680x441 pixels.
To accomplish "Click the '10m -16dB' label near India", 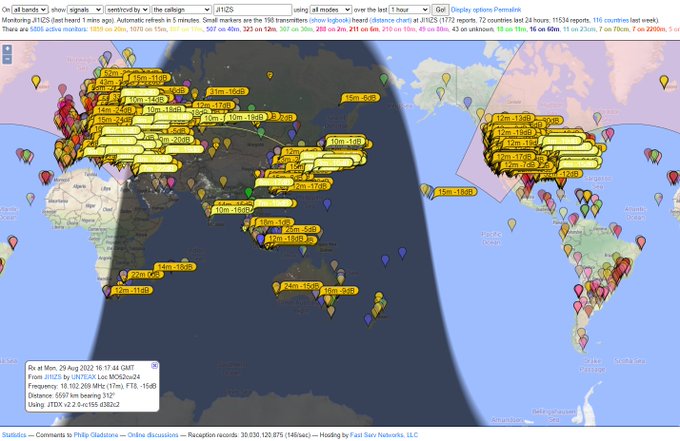I will (x=232, y=210).
